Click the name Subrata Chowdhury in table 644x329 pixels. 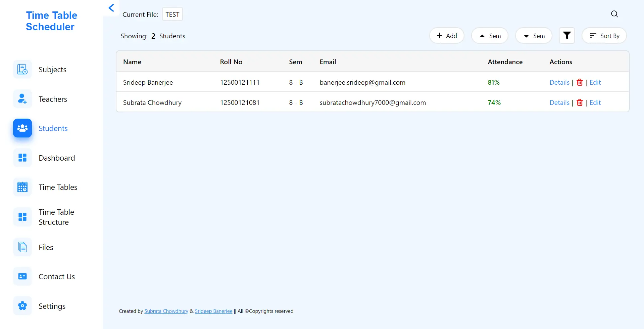tap(152, 102)
